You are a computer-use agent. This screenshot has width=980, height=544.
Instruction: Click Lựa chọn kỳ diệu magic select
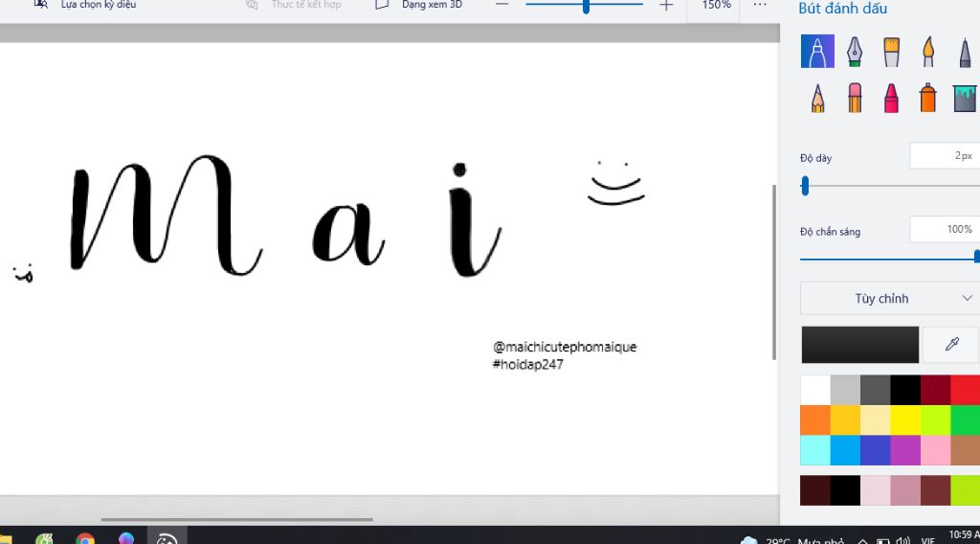(x=85, y=5)
